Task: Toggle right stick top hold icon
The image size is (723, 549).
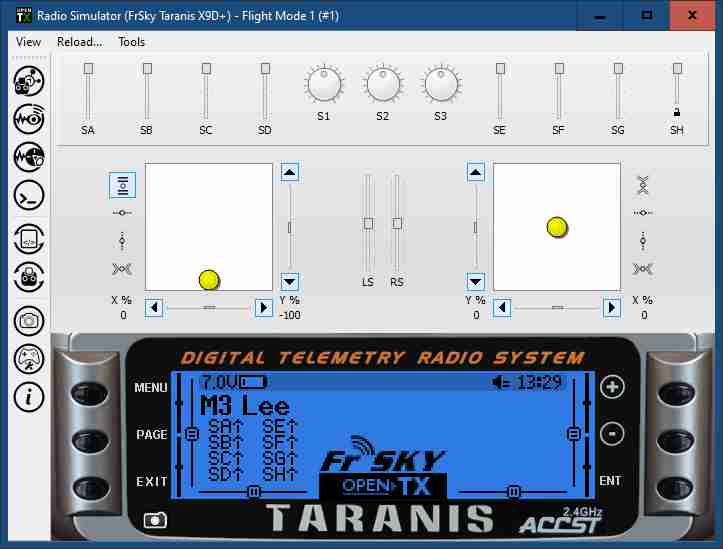Action: [x=643, y=185]
